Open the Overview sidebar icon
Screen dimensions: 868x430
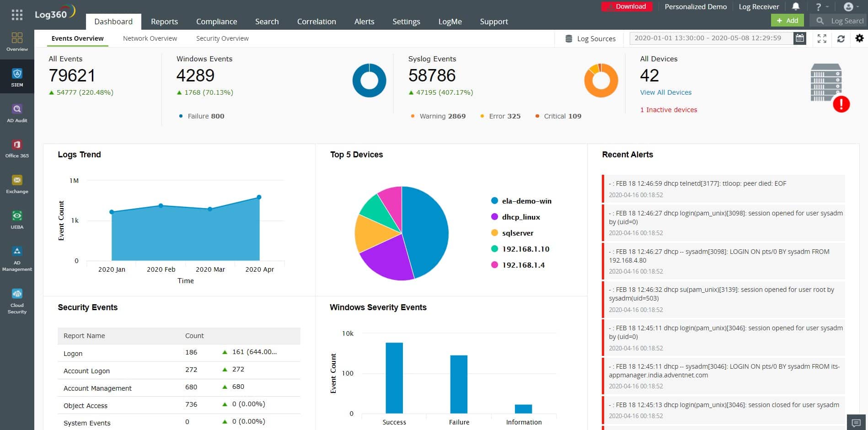click(17, 42)
